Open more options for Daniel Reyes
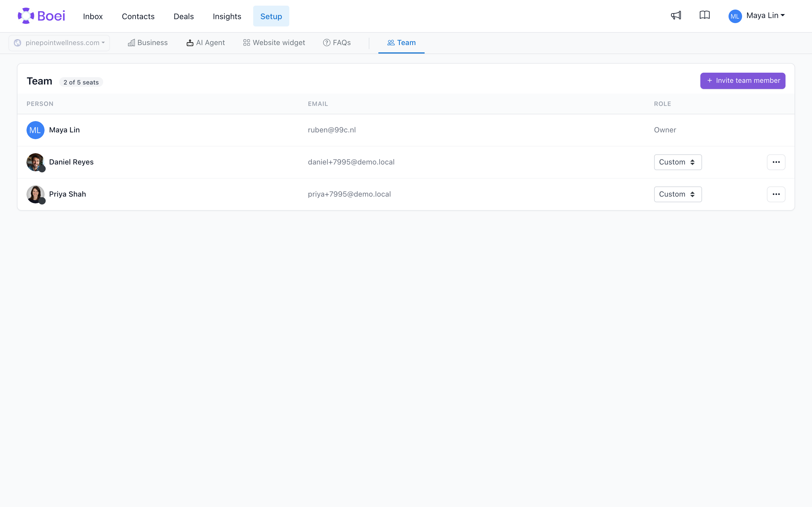 [x=776, y=162]
